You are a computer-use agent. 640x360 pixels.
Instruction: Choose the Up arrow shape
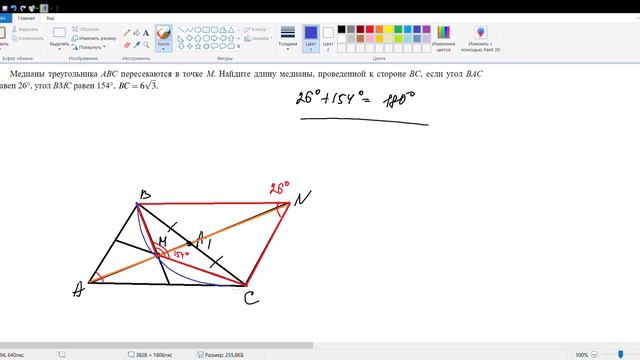[231, 38]
